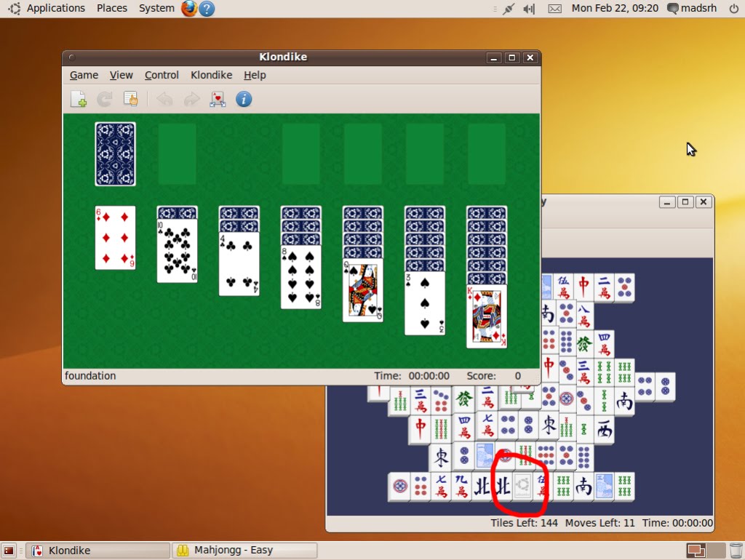Launch Firefox from the top panel
Viewport: 745px width, 560px height.
pyautogui.click(x=188, y=8)
